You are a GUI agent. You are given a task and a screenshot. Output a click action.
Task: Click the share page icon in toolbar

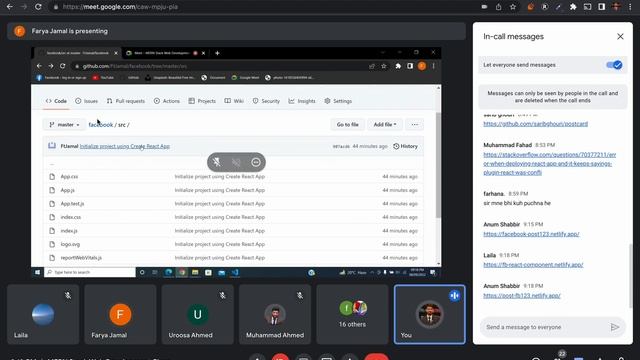(498, 7)
